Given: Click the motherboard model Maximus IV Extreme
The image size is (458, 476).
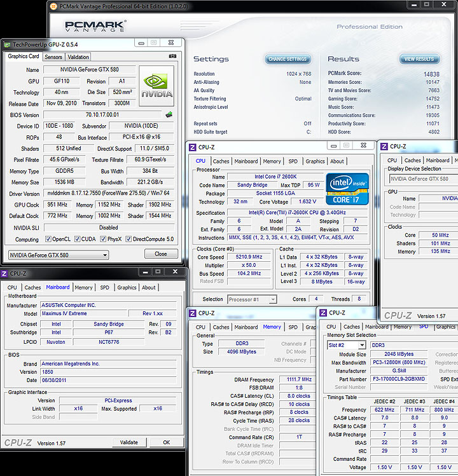Looking at the screenshot, I should tap(83, 313).
